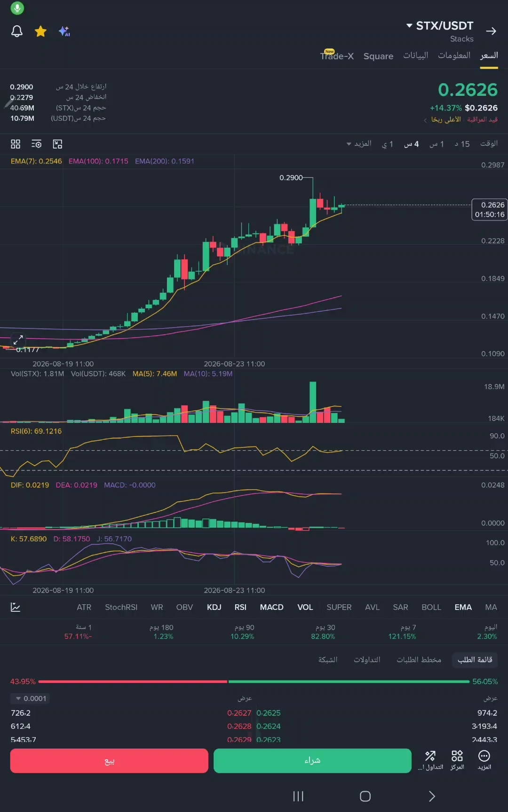Toggle the WR indicator
This screenshot has height=812, width=508.
point(157,607)
